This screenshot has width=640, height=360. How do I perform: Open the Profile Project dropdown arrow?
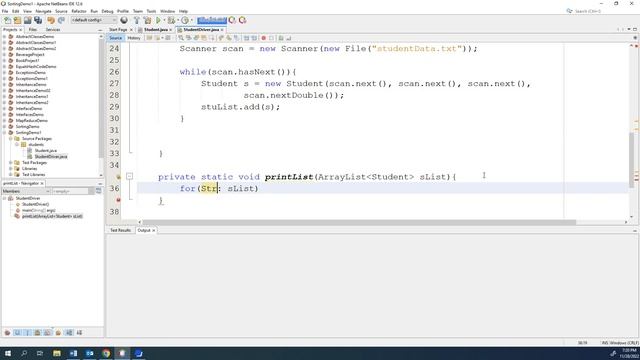coord(191,20)
